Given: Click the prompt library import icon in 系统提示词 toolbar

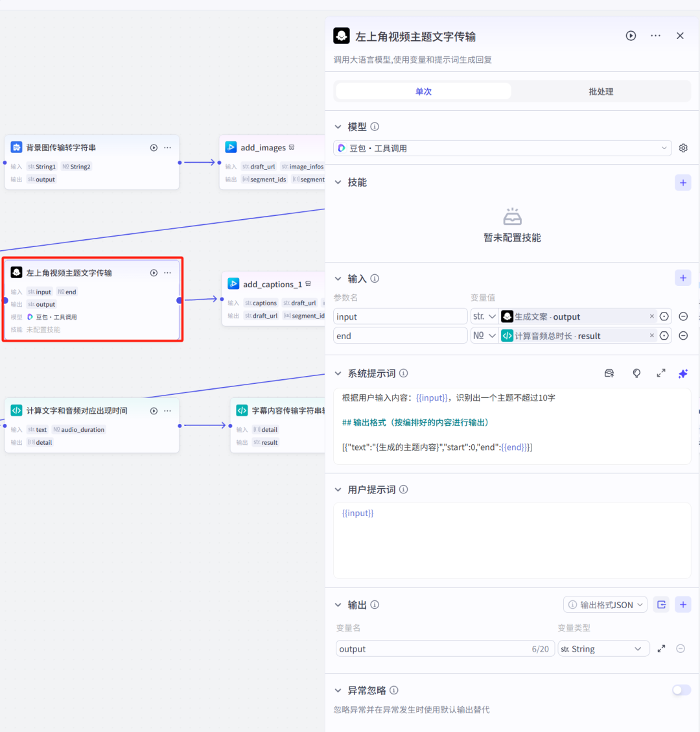Looking at the screenshot, I should tap(609, 373).
